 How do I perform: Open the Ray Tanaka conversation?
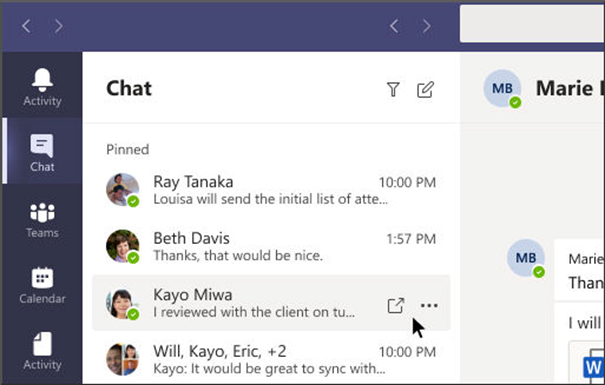click(x=271, y=190)
